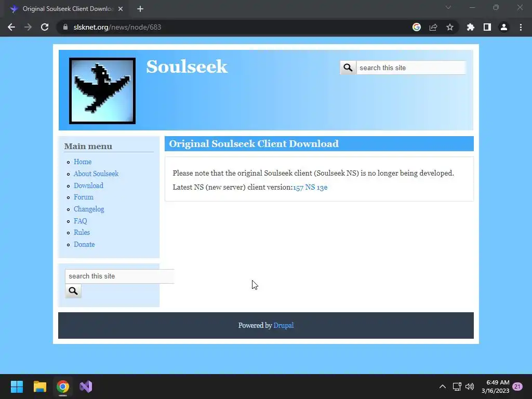The width and height of the screenshot is (532, 399).
Task: Open network settings tray icon
Action: [457, 387]
